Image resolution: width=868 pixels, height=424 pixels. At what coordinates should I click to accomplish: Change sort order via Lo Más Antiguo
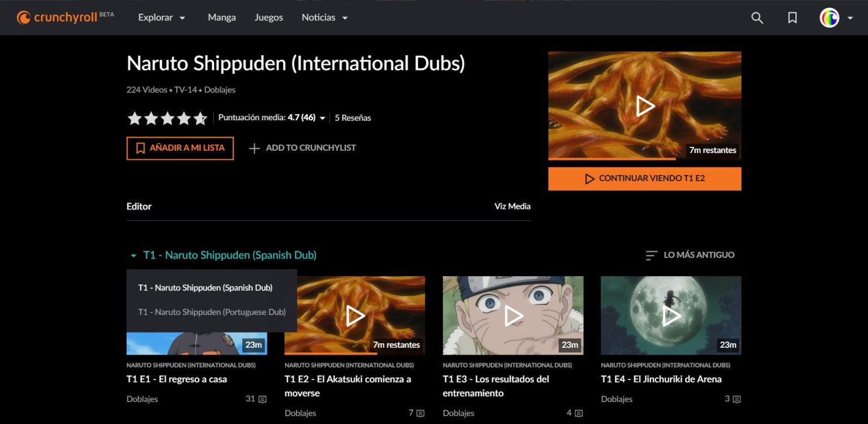pyautogui.click(x=690, y=255)
